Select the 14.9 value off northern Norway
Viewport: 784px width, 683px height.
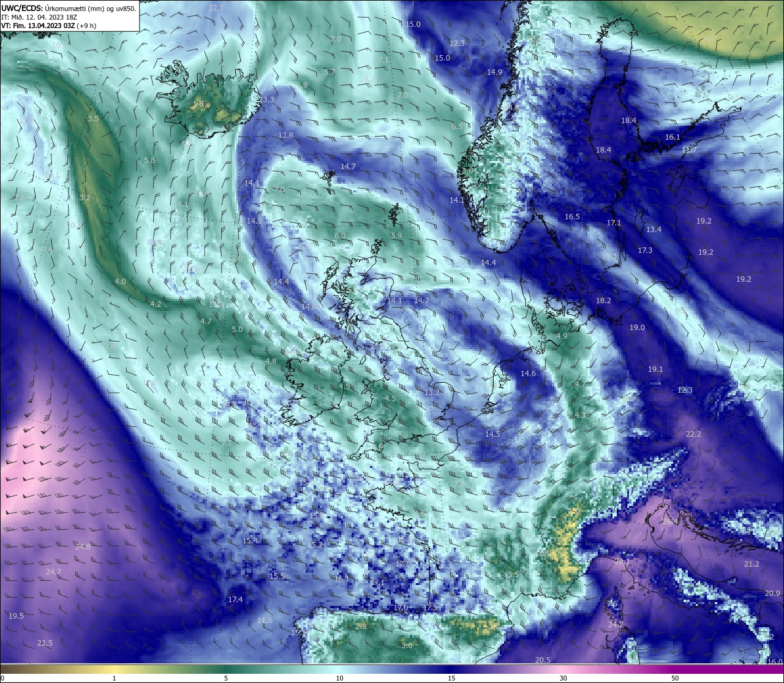pos(494,72)
